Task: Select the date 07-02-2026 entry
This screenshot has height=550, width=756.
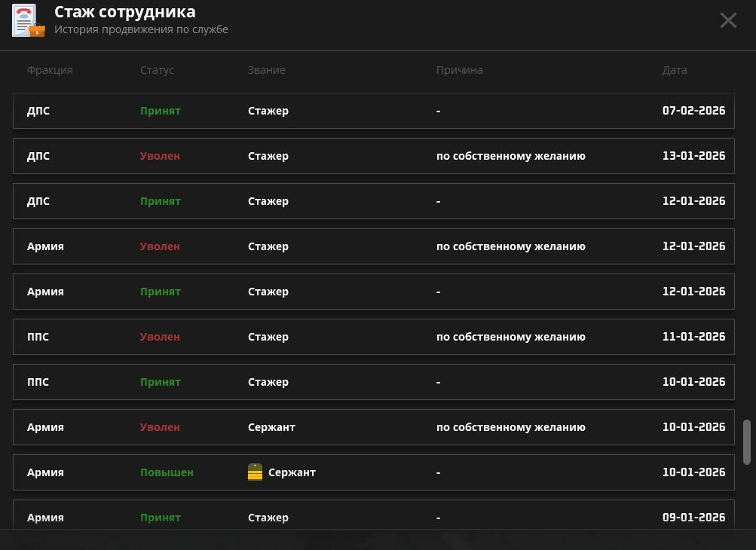Action: coord(693,111)
